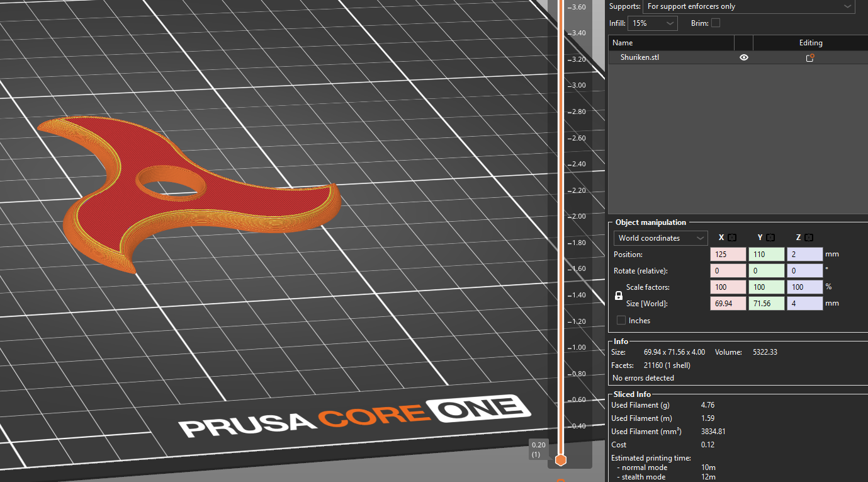This screenshot has width=868, height=482.
Task: Select the Shuriken.stl object row
Action: coord(738,57)
